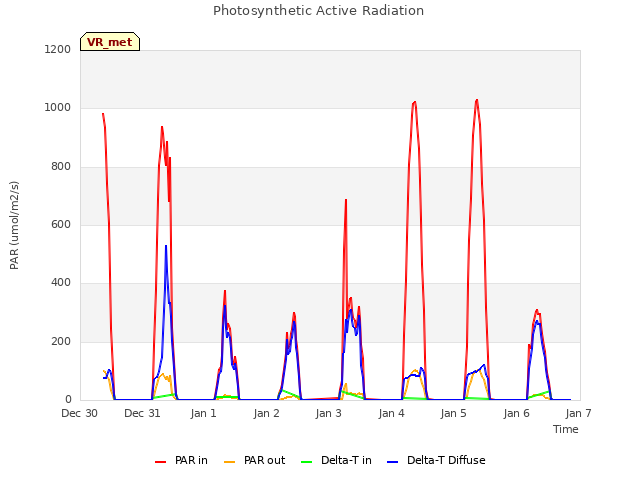
Task: Toggle the PAR out legend entry
Action: (255, 460)
